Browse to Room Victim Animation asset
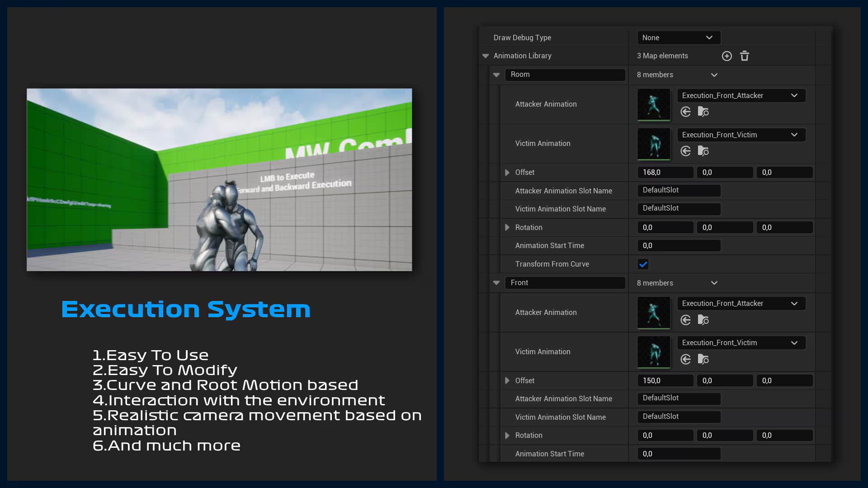This screenshot has width=868, height=488. pyautogui.click(x=703, y=151)
